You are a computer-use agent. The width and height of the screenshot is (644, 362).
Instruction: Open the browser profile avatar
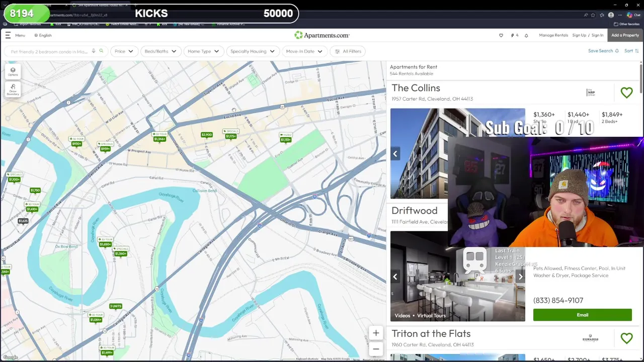[x=611, y=15]
